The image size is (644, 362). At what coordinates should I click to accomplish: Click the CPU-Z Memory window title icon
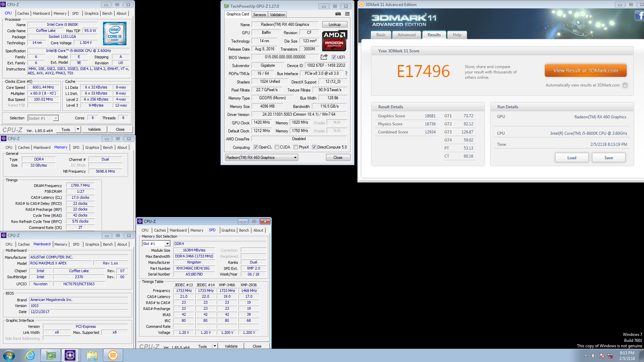click(x=4, y=138)
